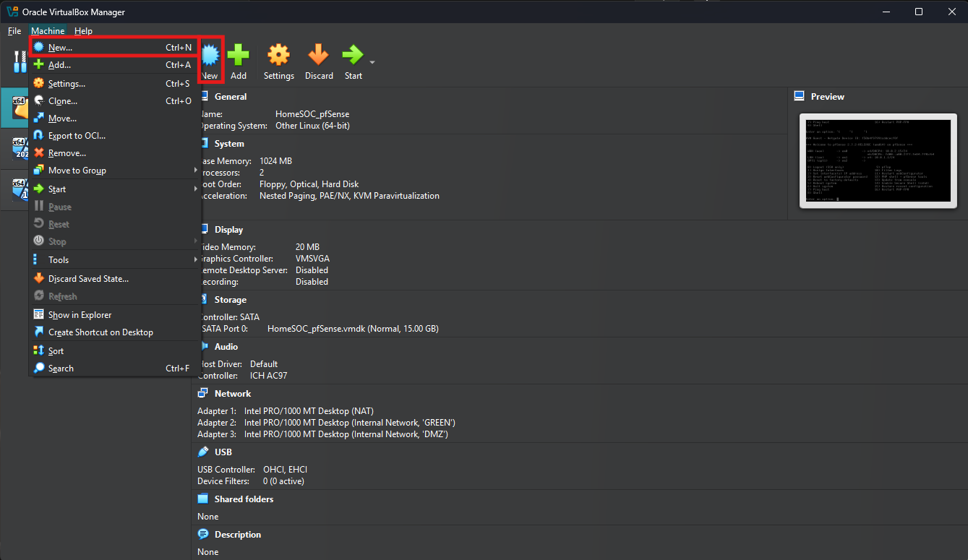Click the Network section header

pyautogui.click(x=232, y=394)
